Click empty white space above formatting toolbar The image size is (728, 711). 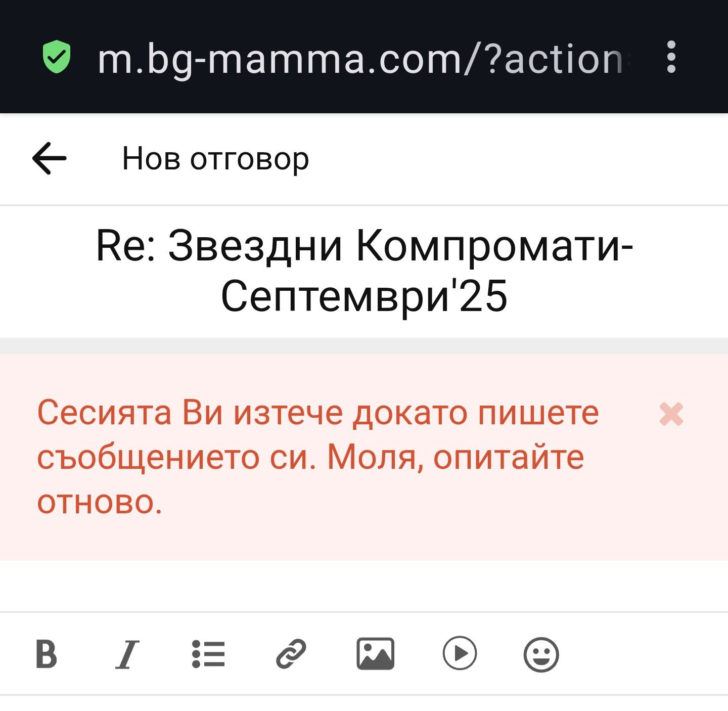pyautogui.click(x=364, y=586)
